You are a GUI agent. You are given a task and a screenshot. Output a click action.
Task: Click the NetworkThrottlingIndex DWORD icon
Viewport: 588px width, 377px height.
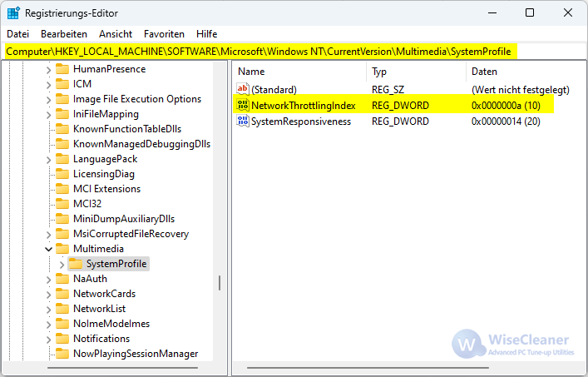pos(243,106)
